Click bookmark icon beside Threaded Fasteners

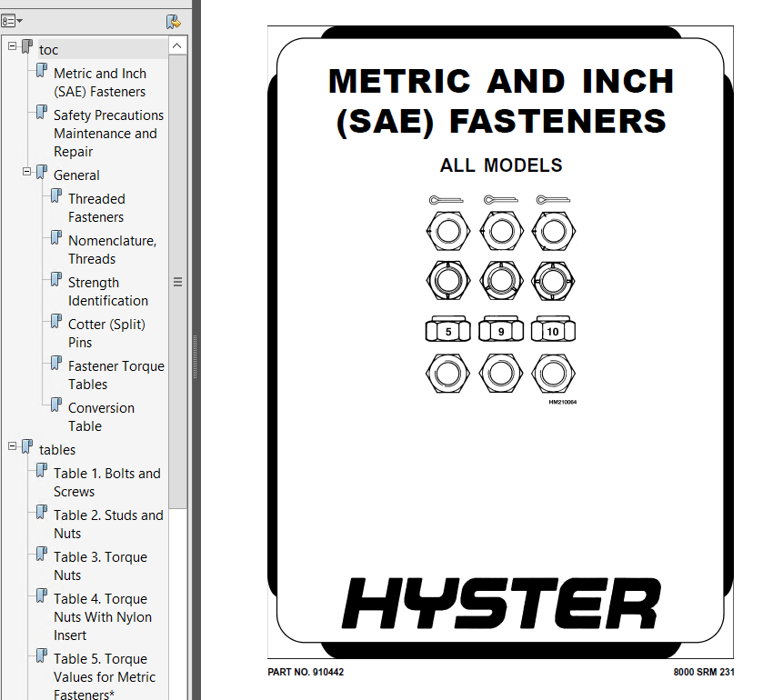(56, 196)
